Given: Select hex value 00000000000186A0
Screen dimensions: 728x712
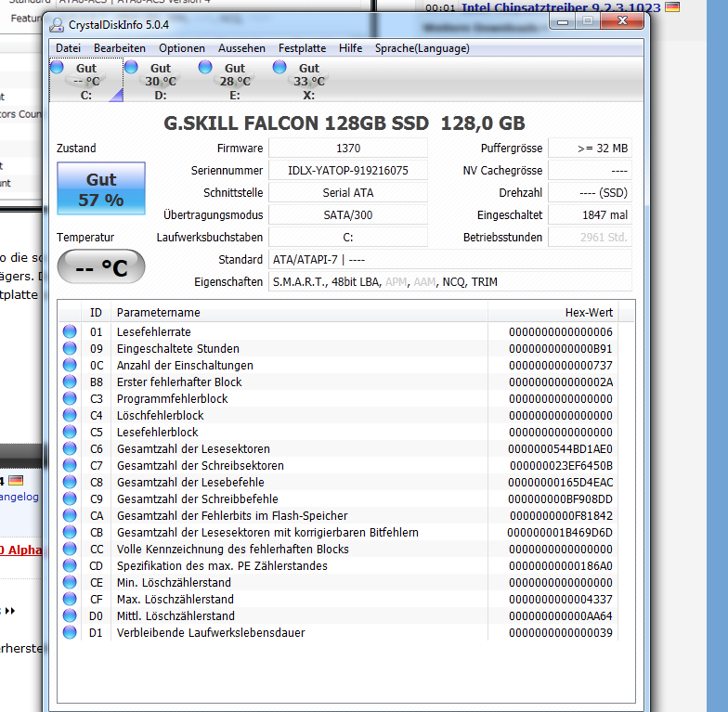Looking at the screenshot, I should point(561,566).
